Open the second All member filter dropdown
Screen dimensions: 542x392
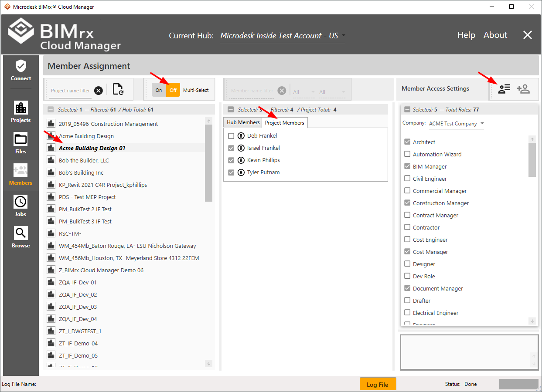point(332,92)
